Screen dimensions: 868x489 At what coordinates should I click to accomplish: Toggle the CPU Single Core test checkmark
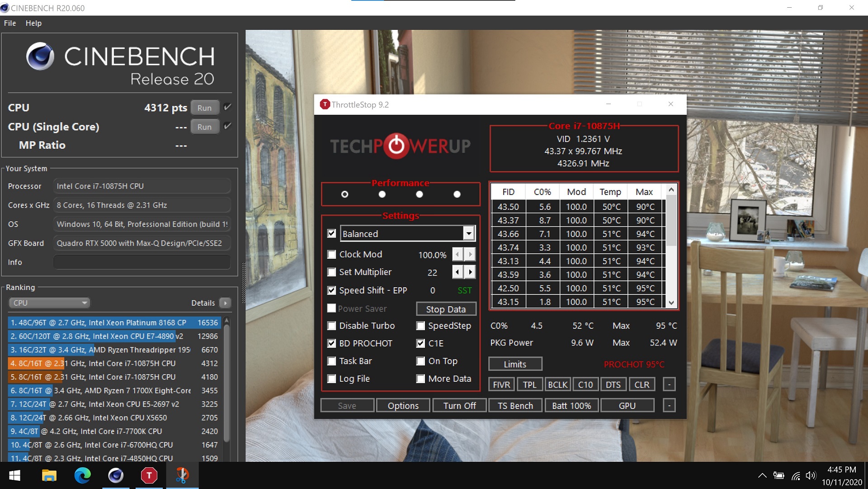point(228,126)
